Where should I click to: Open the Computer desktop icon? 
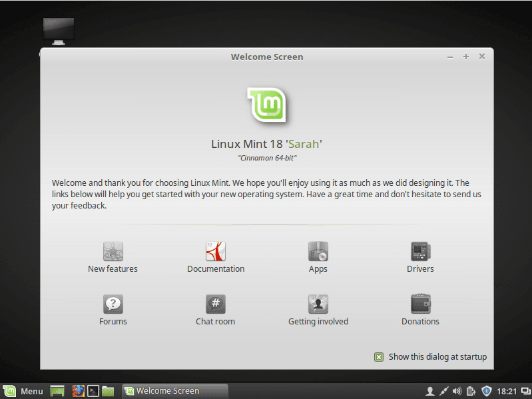pyautogui.click(x=59, y=31)
